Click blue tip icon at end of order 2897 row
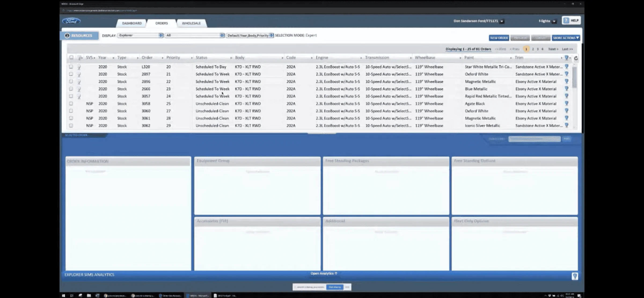 click(566, 74)
